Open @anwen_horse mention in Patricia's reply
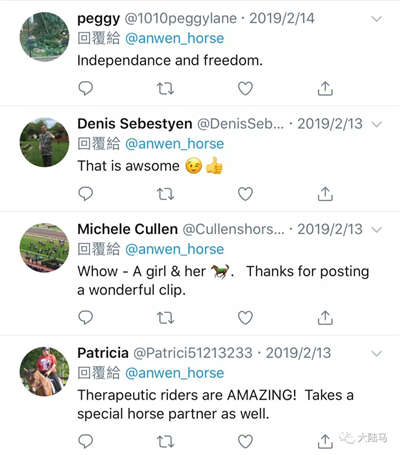400x455 pixels. (174, 373)
